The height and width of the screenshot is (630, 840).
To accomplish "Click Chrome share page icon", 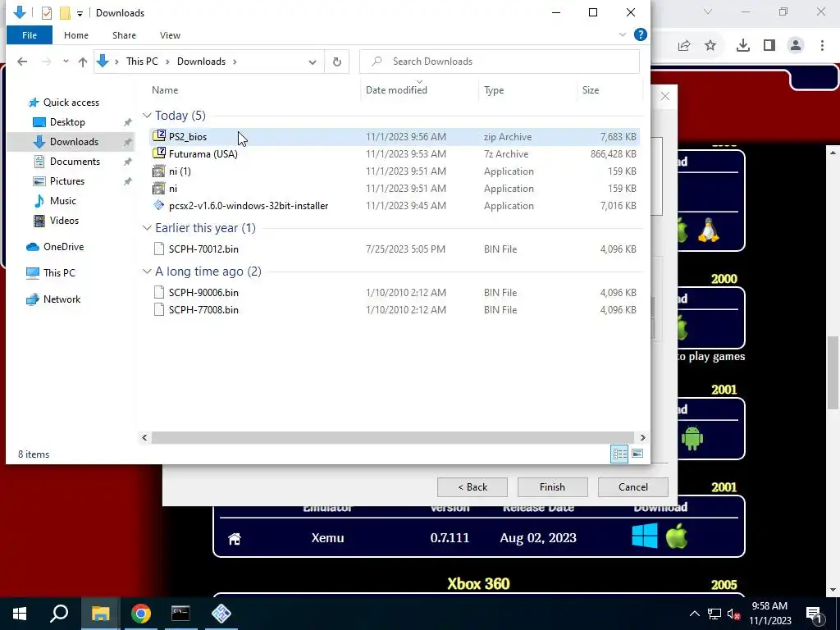I will click(x=684, y=46).
